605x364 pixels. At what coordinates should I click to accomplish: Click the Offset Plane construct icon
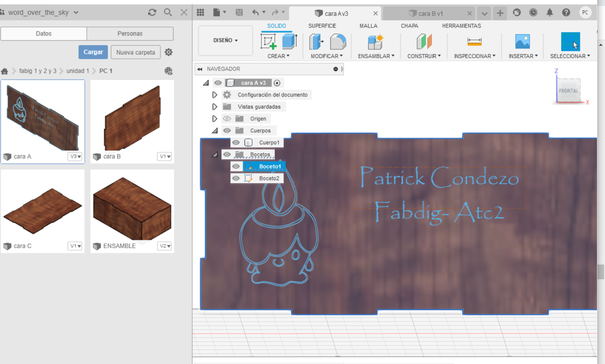point(424,41)
